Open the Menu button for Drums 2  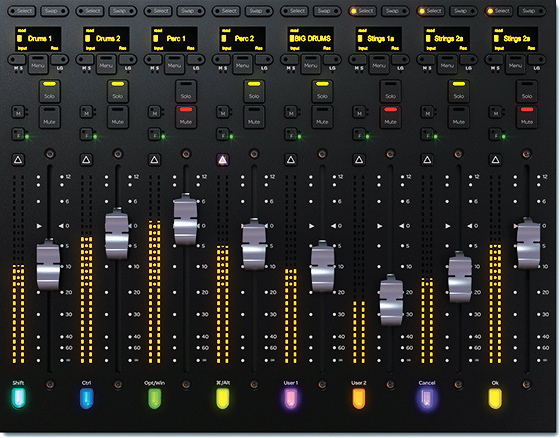[106, 64]
